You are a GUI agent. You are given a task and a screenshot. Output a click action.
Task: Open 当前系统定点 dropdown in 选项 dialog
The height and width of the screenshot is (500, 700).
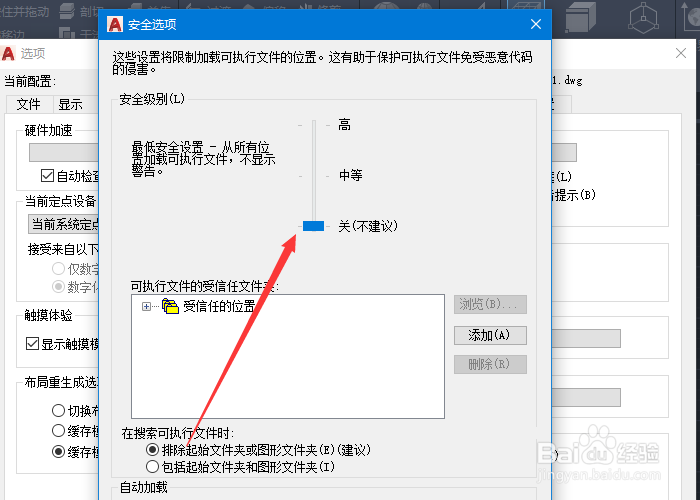[63, 224]
